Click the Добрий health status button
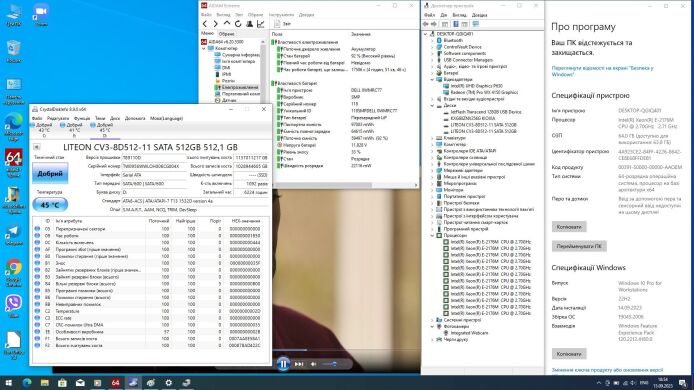The height and width of the screenshot is (390, 694). [x=50, y=174]
